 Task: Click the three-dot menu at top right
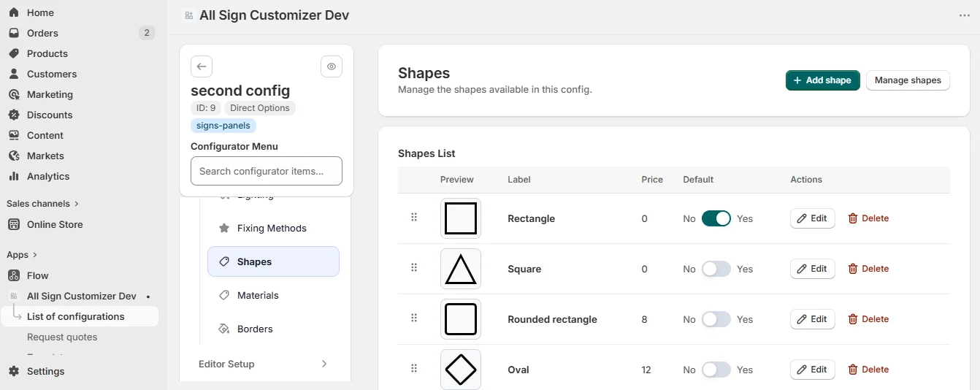(965, 15)
